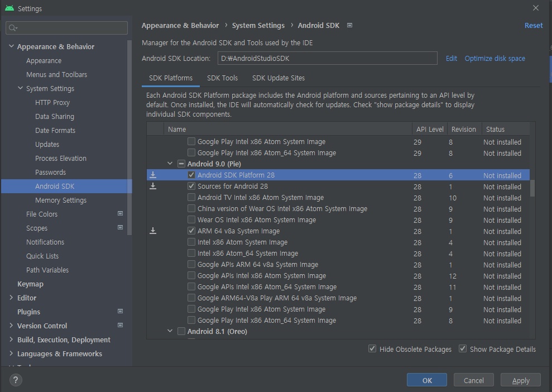
Task: Switch to the SDK Update Sites tab
Action: (x=278, y=78)
